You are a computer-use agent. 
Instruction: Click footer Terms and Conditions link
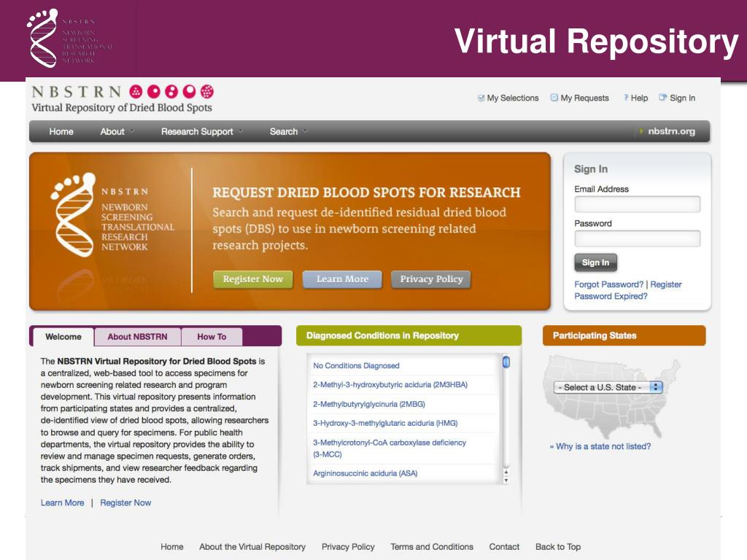tap(432, 547)
